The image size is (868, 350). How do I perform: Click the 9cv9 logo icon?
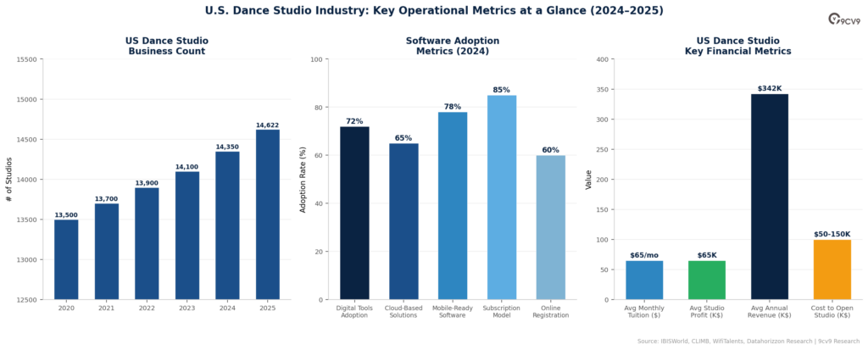tap(843, 19)
